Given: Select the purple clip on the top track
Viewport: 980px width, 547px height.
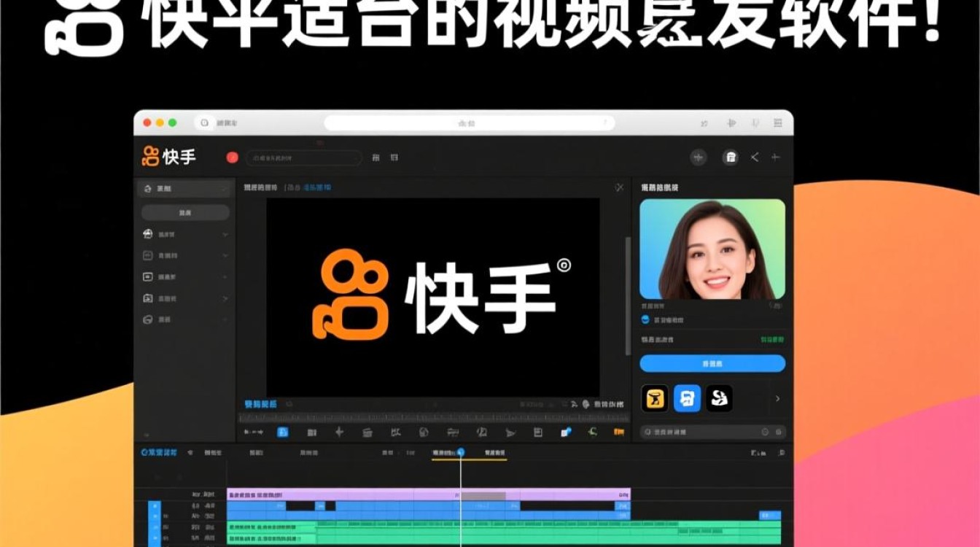Looking at the screenshot, I should point(428,494).
